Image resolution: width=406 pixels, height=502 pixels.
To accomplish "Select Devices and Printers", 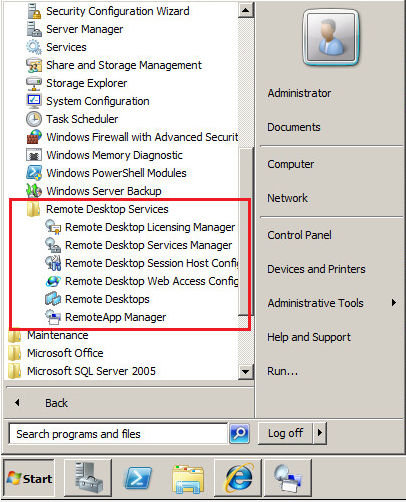I will click(316, 269).
